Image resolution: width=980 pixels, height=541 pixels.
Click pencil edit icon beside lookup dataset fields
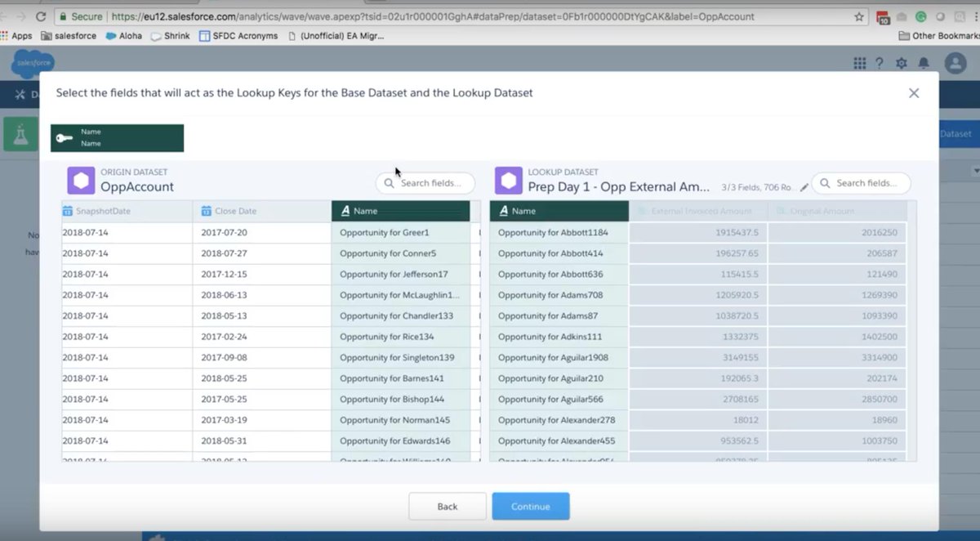click(x=804, y=187)
